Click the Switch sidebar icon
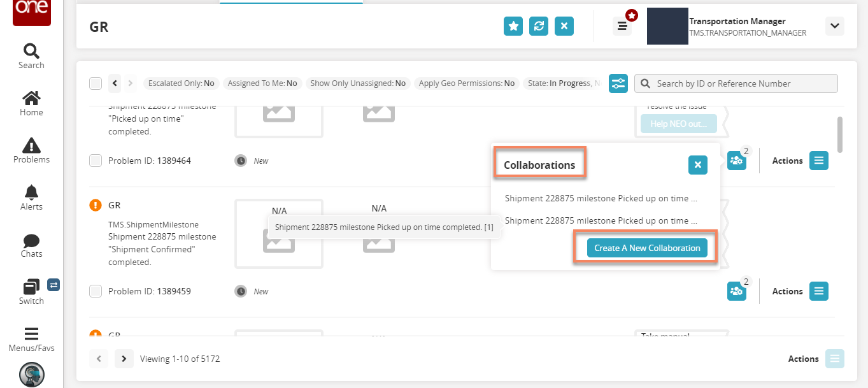868x388 pixels. [x=31, y=292]
